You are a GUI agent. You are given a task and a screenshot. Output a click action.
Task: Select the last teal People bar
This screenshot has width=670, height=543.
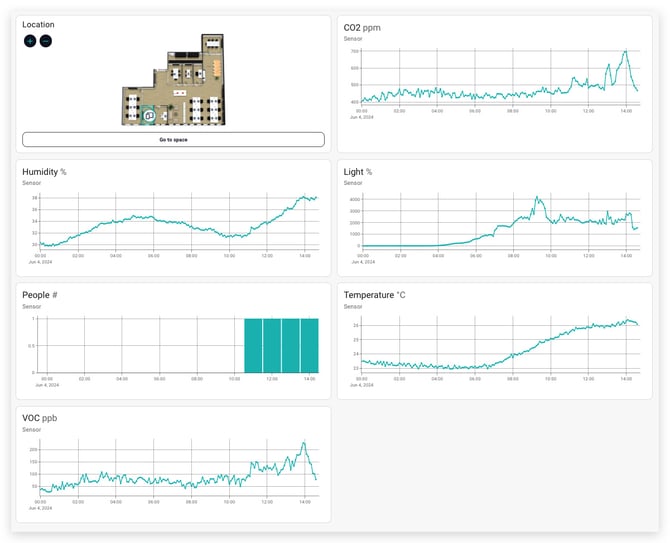pos(310,346)
